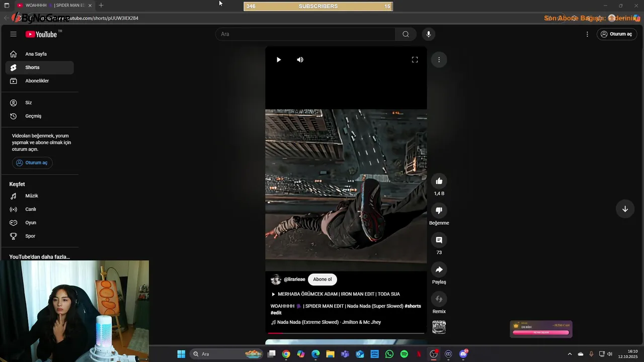Open Outlook from the taskbar
Screen dimensions: 644x362
[360, 354]
